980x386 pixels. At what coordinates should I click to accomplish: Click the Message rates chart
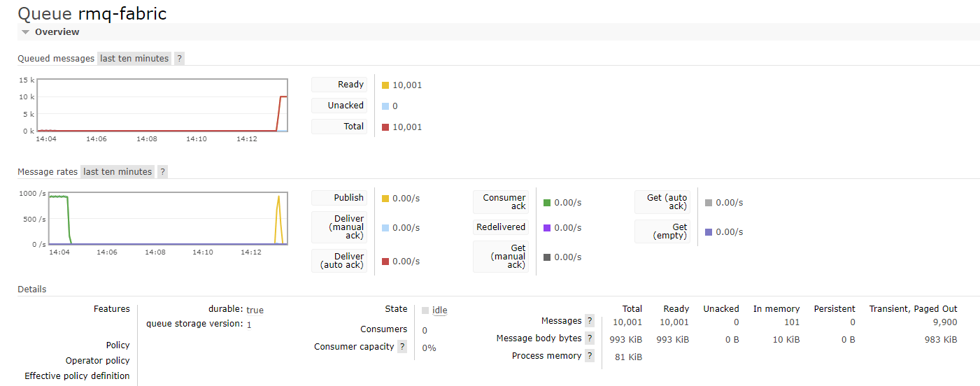[162, 218]
